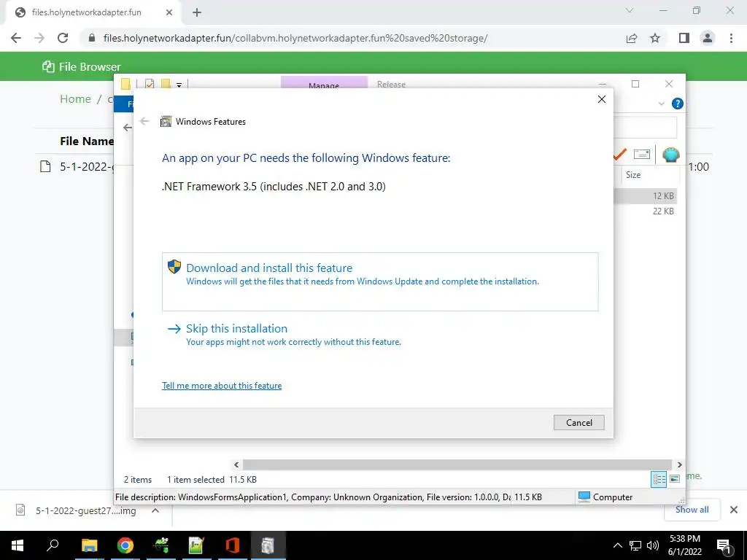The width and height of the screenshot is (747, 560).
Task: Select the 22 KB file row
Action: click(x=645, y=211)
